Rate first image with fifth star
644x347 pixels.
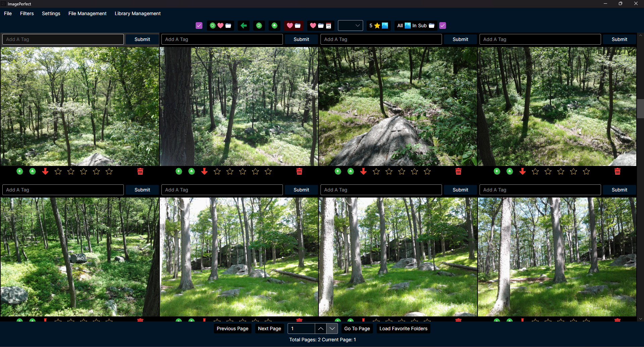pos(109,172)
